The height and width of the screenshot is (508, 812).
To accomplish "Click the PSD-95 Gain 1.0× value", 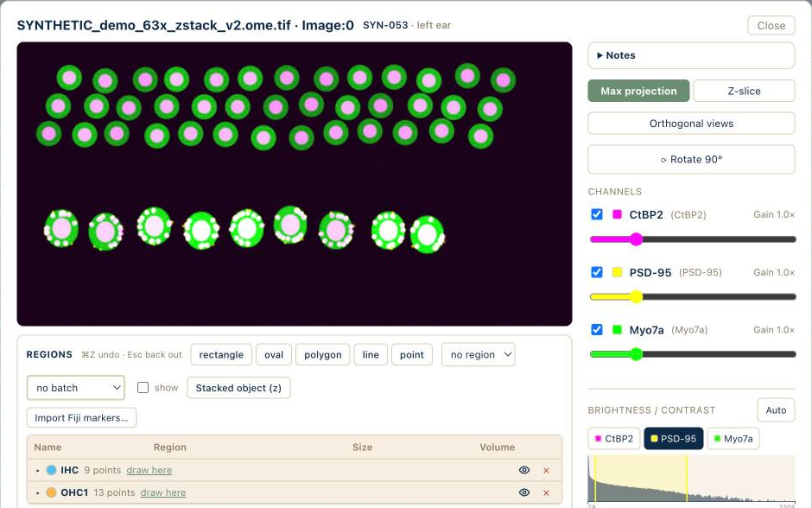I will pyautogui.click(x=774, y=272).
